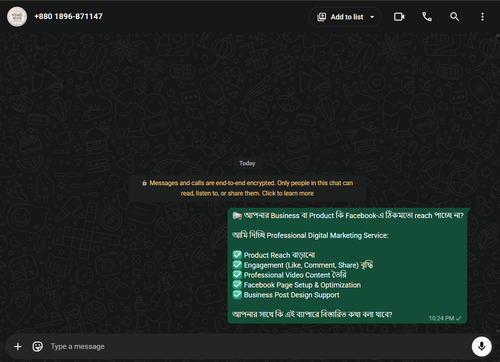The image size is (500, 362).
Task: Open the emoji picker
Action: pyautogui.click(x=37, y=347)
